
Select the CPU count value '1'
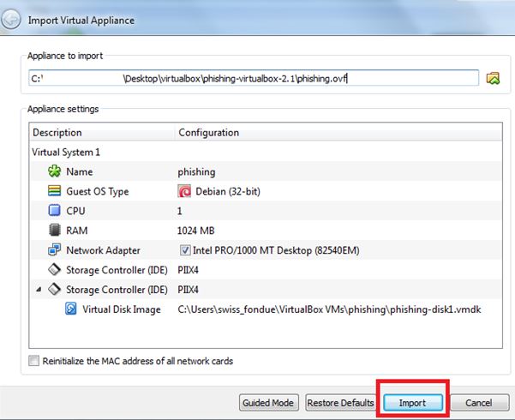tap(180, 211)
